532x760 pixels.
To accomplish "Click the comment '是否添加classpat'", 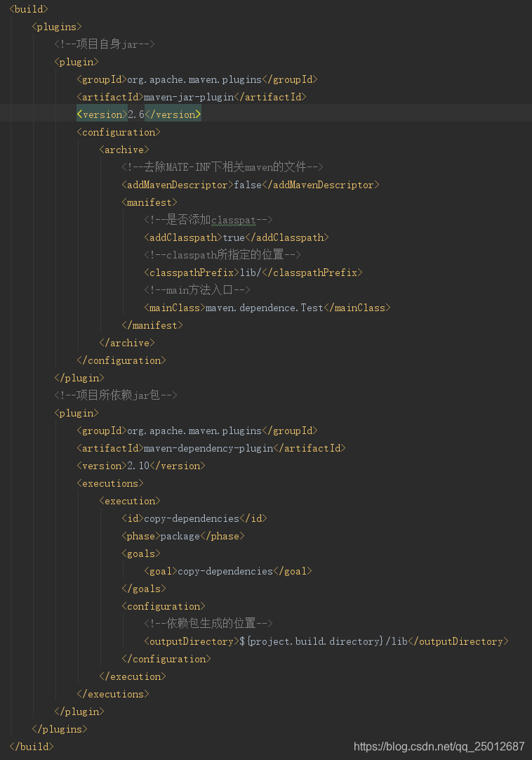I will click(208, 220).
